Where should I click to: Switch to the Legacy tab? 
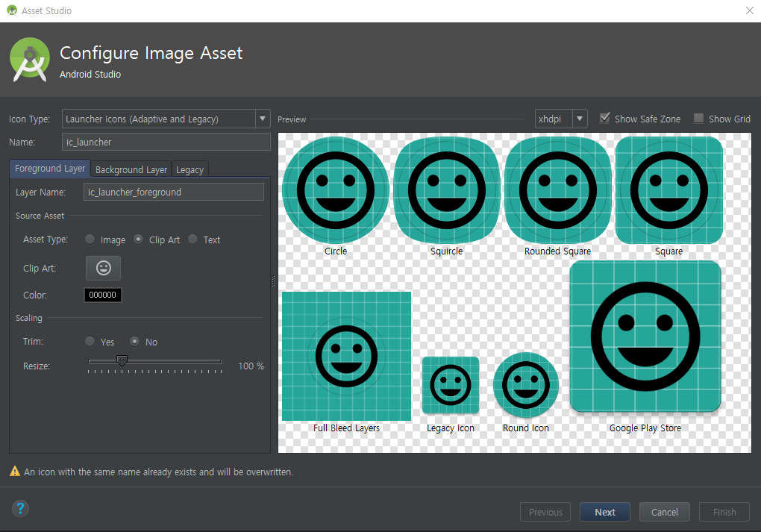click(x=190, y=169)
